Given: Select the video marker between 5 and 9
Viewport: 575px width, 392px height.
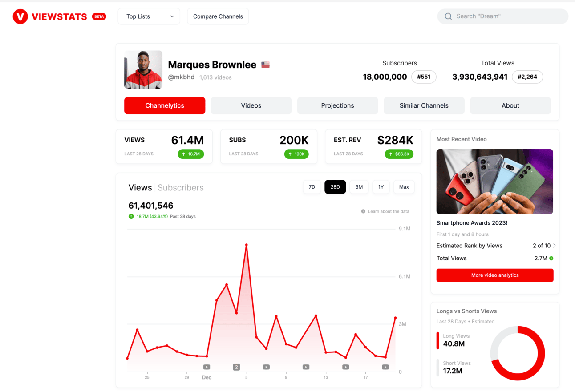Looking at the screenshot, I should (x=266, y=367).
